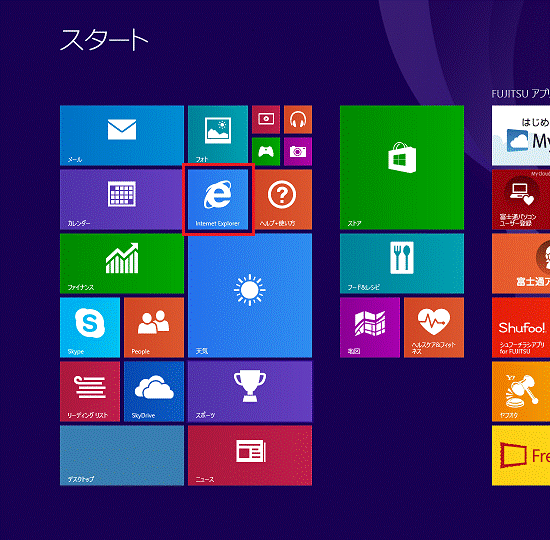The image size is (550, 540).
Task: Open the small Games controller tile
Action: pos(266,151)
